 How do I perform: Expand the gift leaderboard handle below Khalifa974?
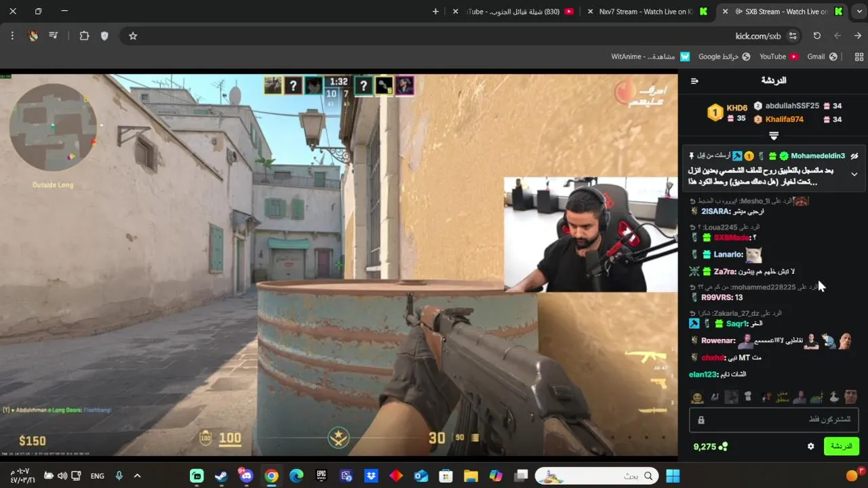click(x=773, y=136)
